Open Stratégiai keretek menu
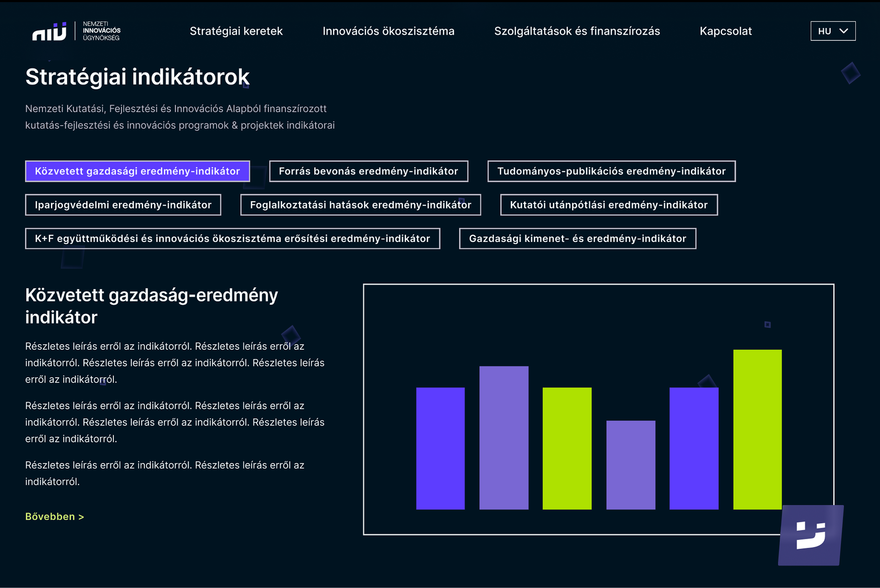The height and width of the screenshot is (588, 880). (x=236, y=31)
